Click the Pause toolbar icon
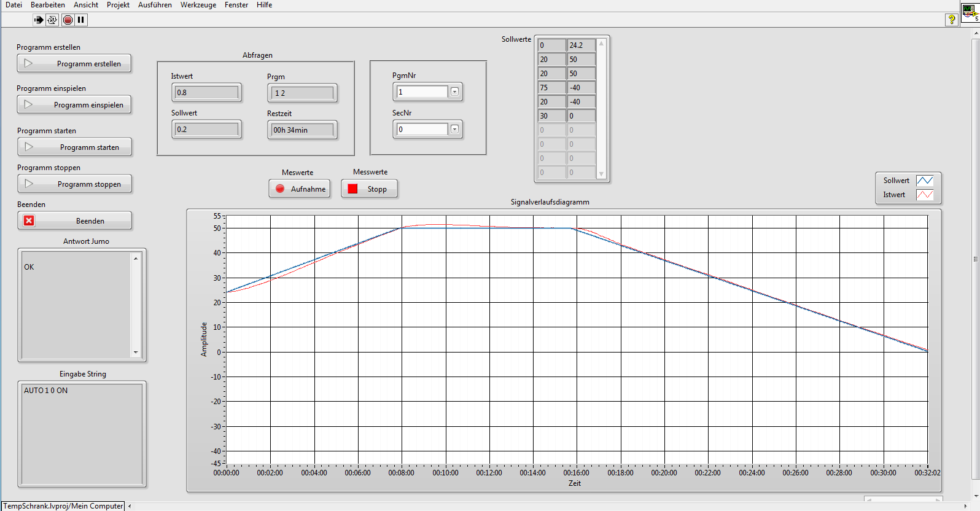Screen dimensions: 980x511 tap(80, 20)
